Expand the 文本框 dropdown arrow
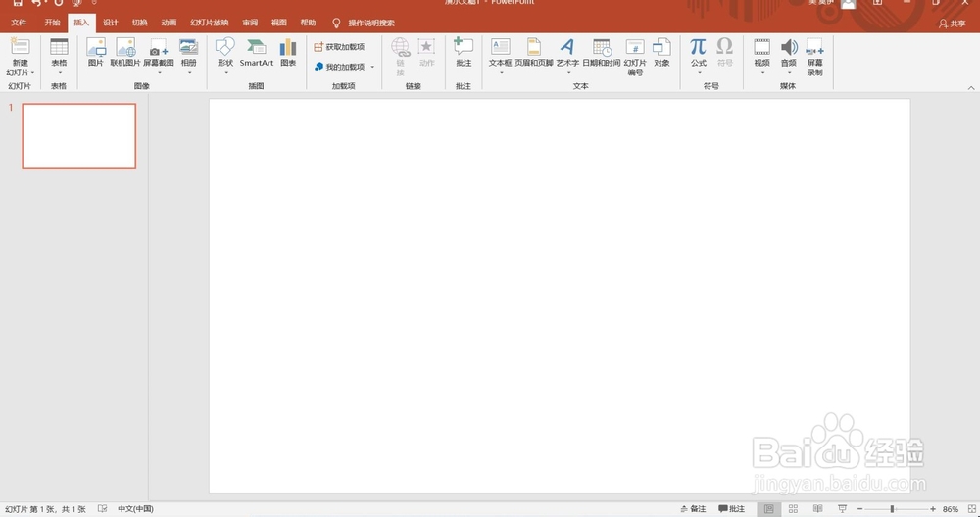This screenshot has height=517, width=980. coord(501,73)
